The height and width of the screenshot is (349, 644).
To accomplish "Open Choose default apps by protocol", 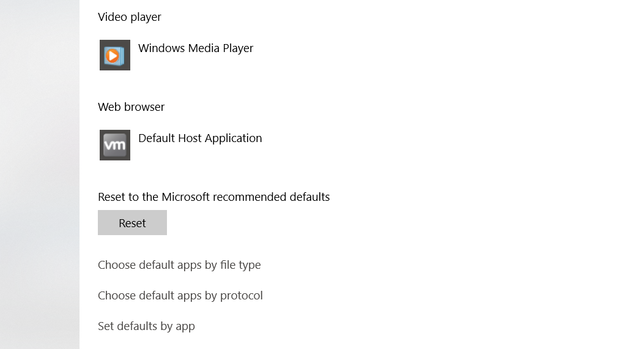I will tap(180, 296).
